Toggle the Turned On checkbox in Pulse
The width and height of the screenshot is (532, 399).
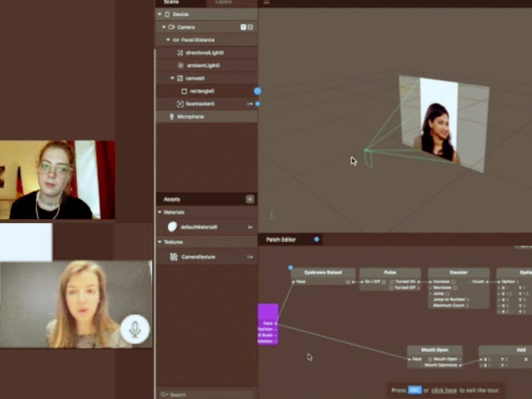pos(392,282)
